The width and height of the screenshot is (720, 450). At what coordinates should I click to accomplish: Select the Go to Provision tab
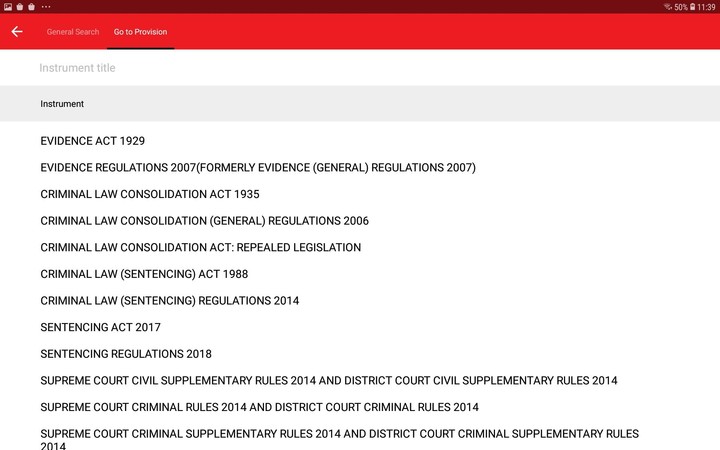coord(140,32)
